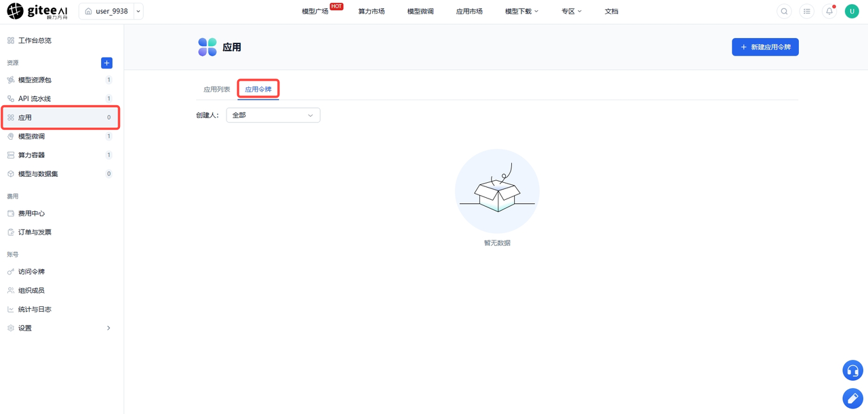Open the search icon in header
This screenshot has width=868, height=414.
tap(784, 12)
